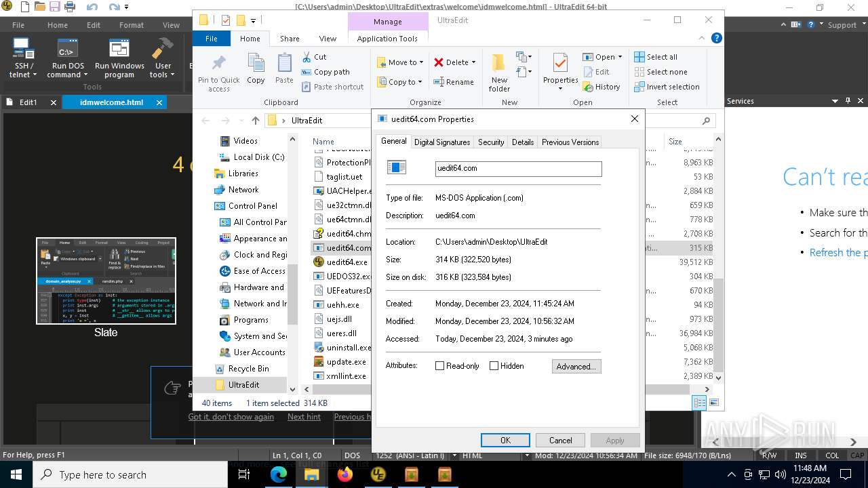Click the Copy icon in Explorer ribbon
The height and width of the screenshot is (488, 868).
tap(256, 63)
